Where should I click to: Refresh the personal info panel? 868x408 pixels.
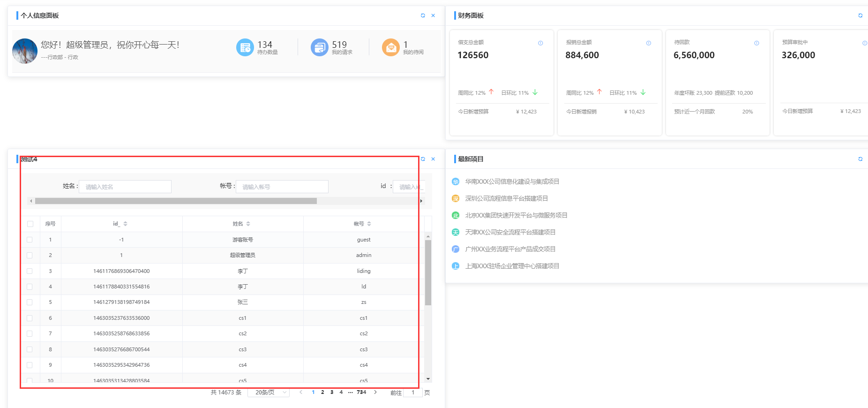click(x=423, y=15)
